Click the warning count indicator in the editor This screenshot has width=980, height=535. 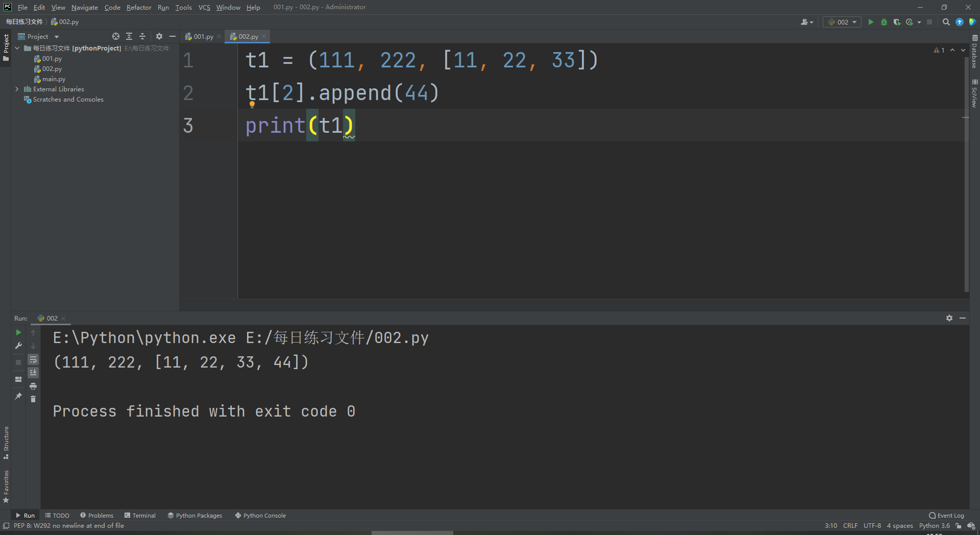point(939,50)
